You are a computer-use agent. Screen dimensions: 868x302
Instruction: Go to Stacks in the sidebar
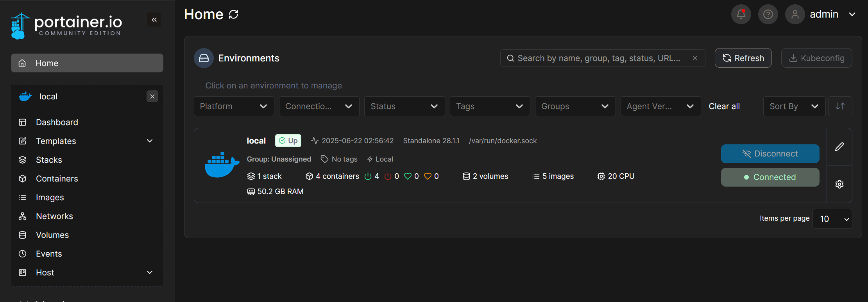49,160
